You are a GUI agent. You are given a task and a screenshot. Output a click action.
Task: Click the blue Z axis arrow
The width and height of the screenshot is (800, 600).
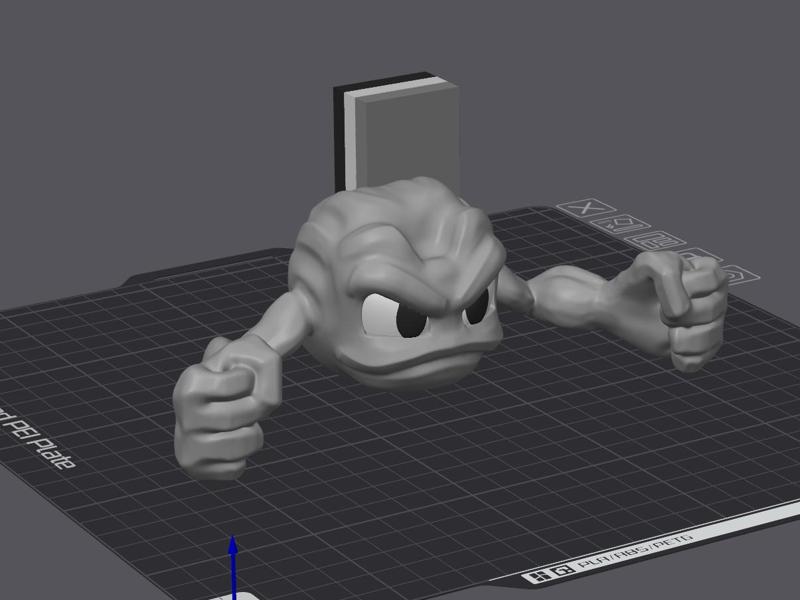pos(234,566)
